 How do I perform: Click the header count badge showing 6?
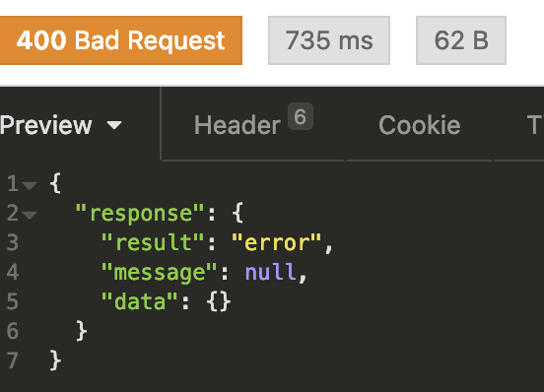301,116
